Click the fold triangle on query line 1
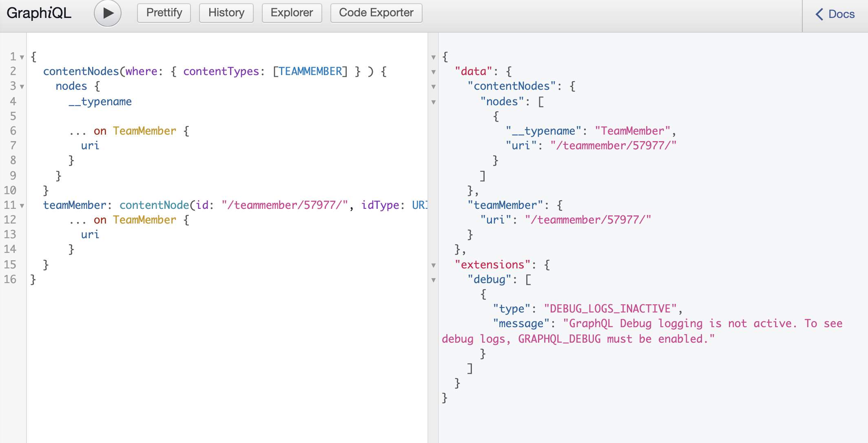This screenshot has width=868, height=443. [x=22, y=58]
